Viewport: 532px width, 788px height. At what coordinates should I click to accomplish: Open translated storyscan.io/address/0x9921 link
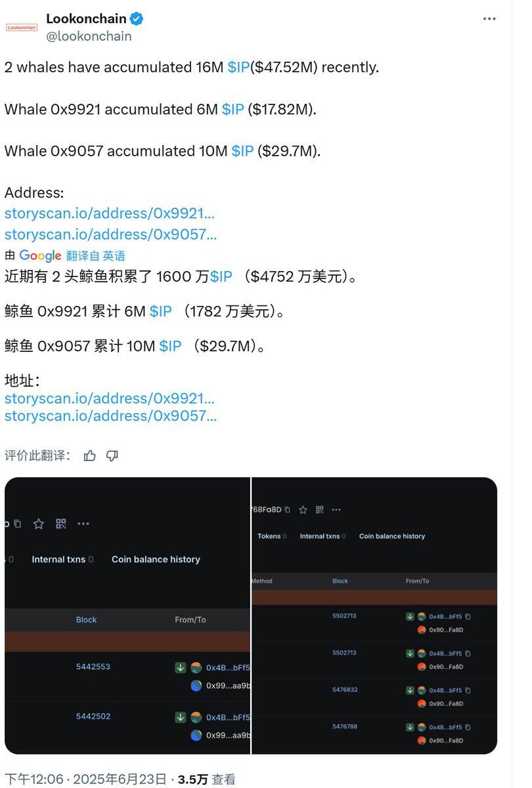point(110,399)
